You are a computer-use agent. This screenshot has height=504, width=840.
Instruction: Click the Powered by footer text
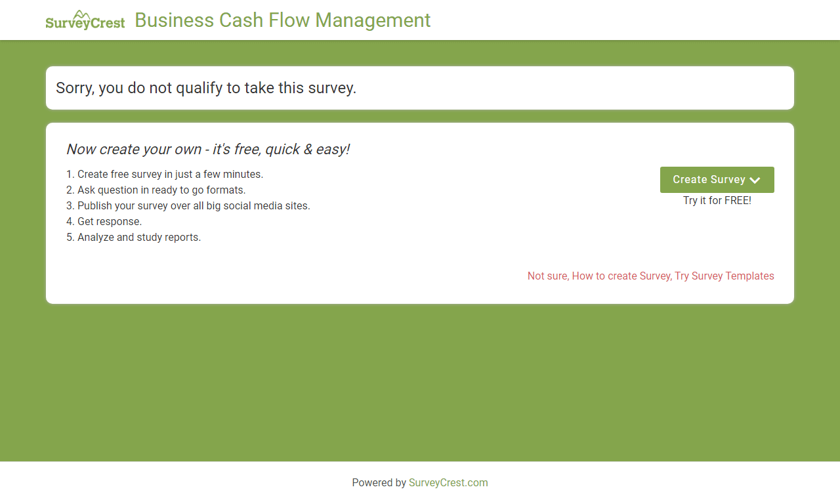379,482
